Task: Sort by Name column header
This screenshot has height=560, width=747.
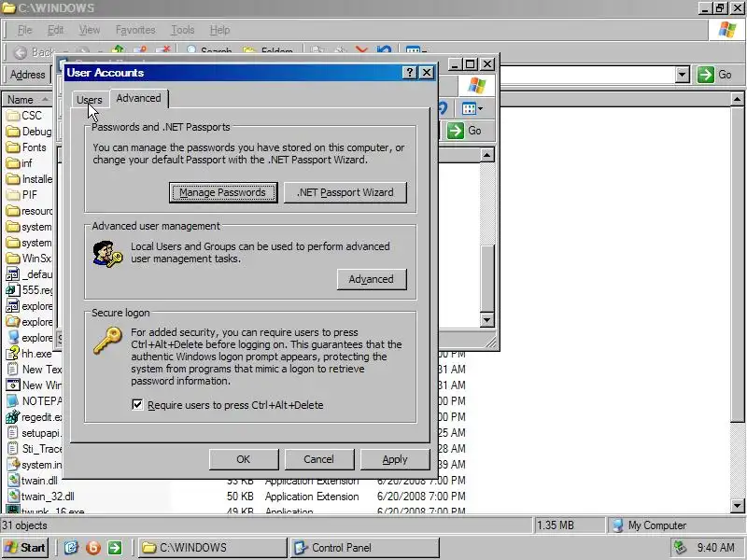Action: click(x=27, y=100)
